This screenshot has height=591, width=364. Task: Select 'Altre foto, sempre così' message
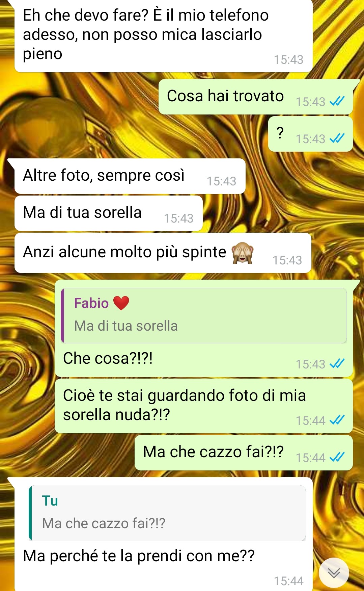pyautogui.click(x=130, y=176)
